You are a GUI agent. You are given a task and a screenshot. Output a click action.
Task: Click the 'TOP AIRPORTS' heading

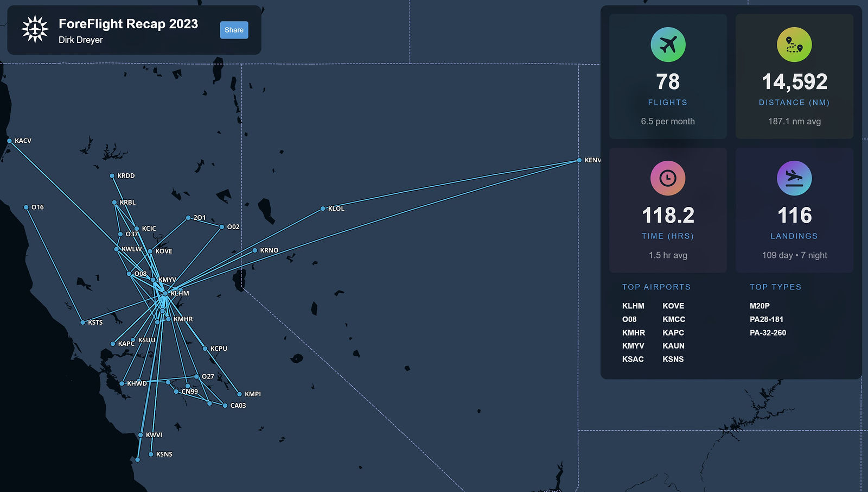point(656,287)
